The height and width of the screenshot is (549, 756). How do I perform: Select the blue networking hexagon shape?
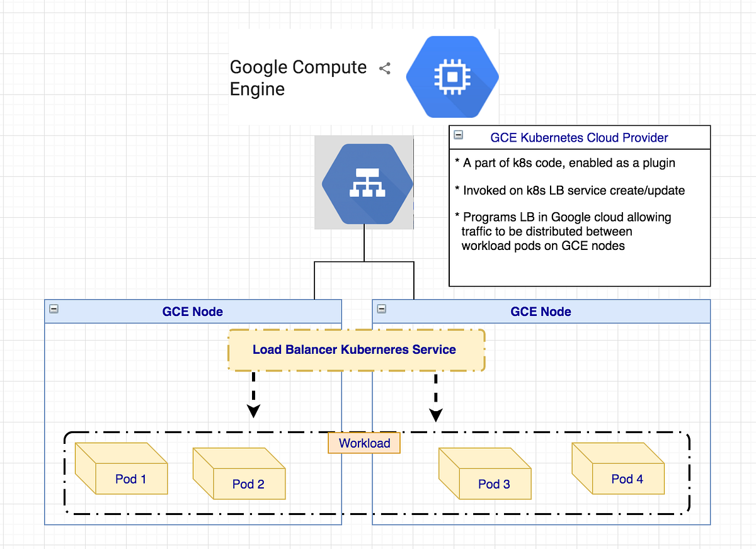pyautogui.click(x=364, y=183)
